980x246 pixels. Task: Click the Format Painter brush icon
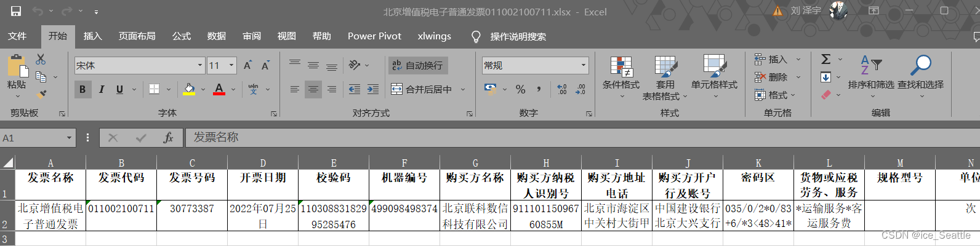point(41,94)
